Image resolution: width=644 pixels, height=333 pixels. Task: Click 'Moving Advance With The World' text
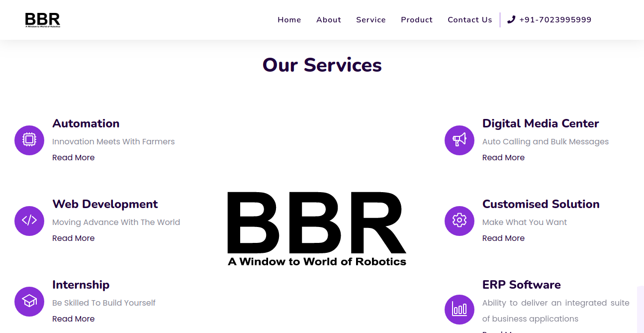point(116,222)
